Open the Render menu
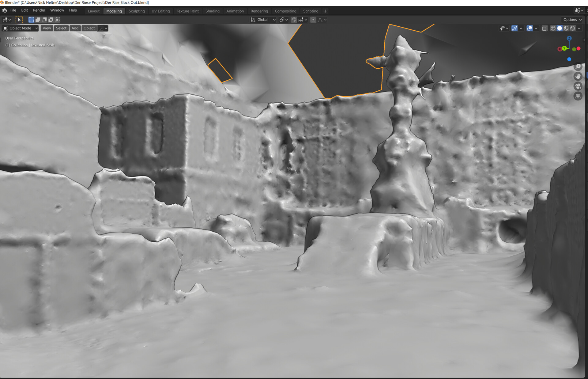 coord(39,10)
